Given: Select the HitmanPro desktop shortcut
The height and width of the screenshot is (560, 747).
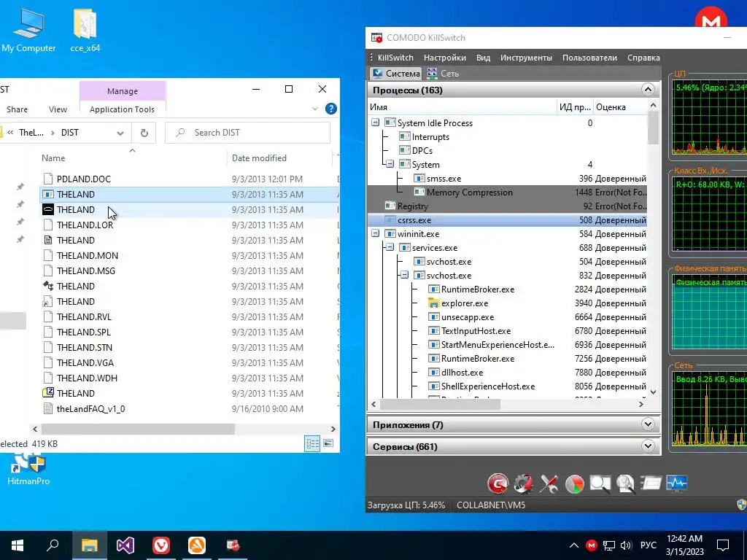Looking at the screenshot, I should [x=28, y=470].
